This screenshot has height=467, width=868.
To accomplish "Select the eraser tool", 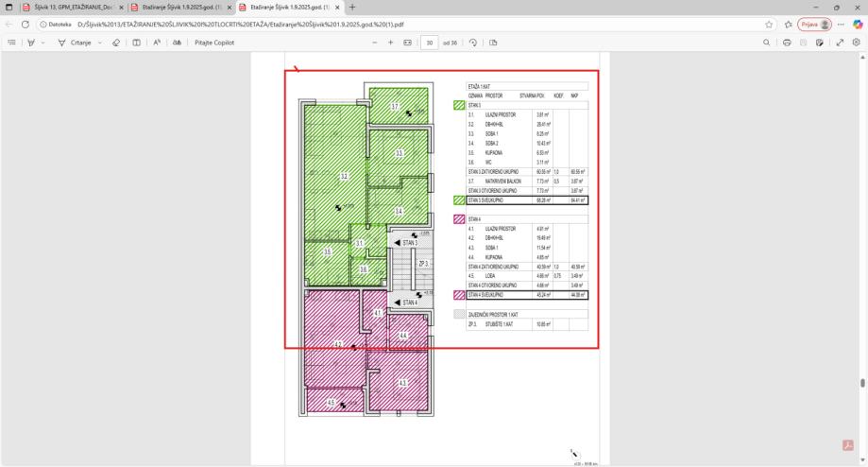I will [115, 43].
